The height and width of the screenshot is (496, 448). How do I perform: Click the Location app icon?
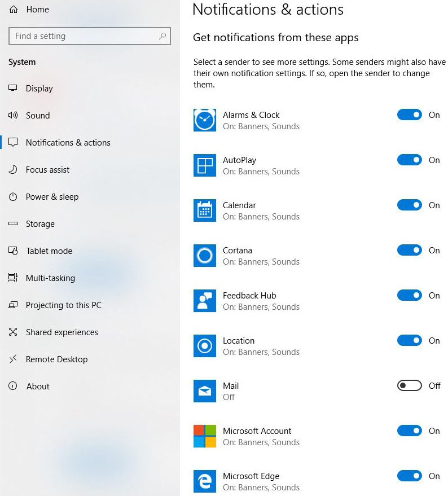pos(205,346)
